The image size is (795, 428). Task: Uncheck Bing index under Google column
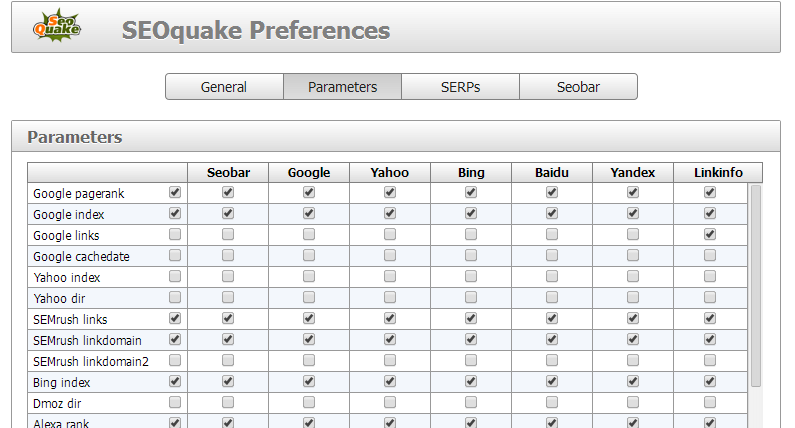(x=309, y=382)
